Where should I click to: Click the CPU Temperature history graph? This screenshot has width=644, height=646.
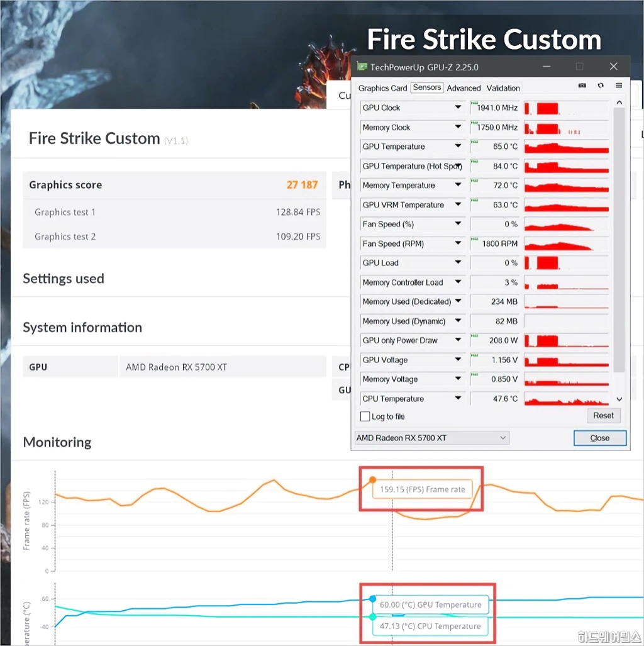pyautogui.click(x=566, y=398)
